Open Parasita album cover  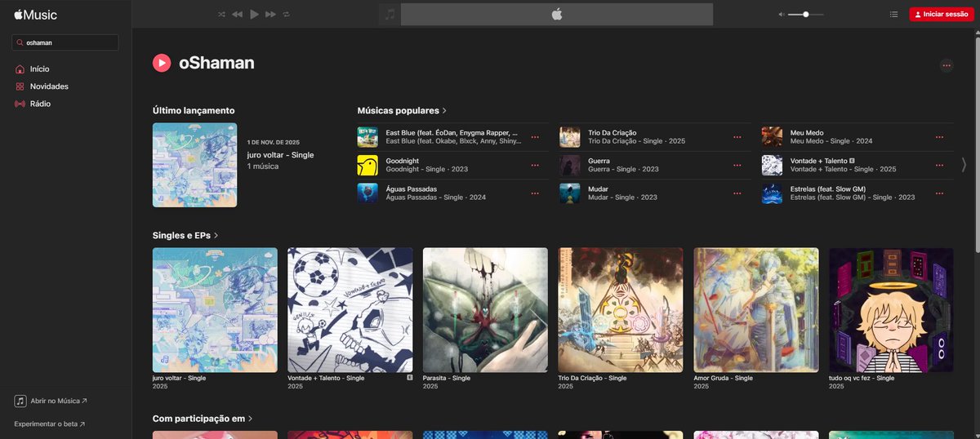click(485, 310)
